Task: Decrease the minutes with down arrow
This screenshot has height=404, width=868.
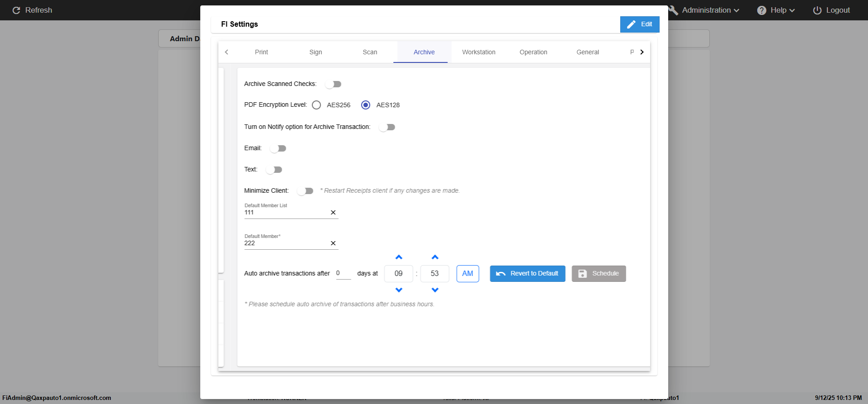Action: (x=435, y=290)
